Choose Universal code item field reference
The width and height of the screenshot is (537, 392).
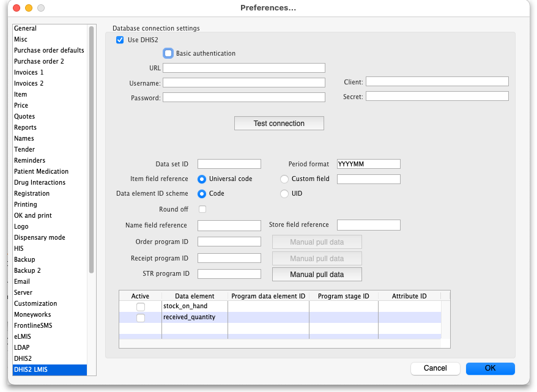(202, 179)
